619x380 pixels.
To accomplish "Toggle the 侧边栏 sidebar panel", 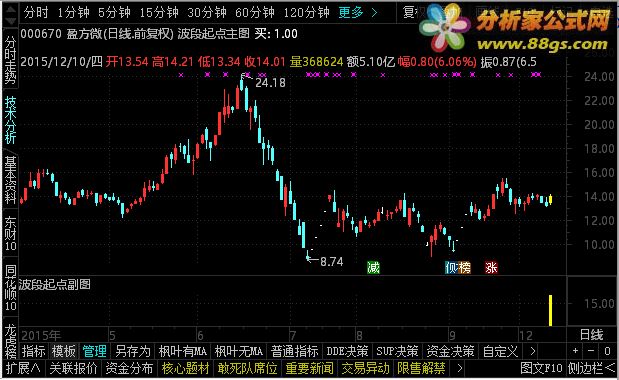I will [591, 368].
